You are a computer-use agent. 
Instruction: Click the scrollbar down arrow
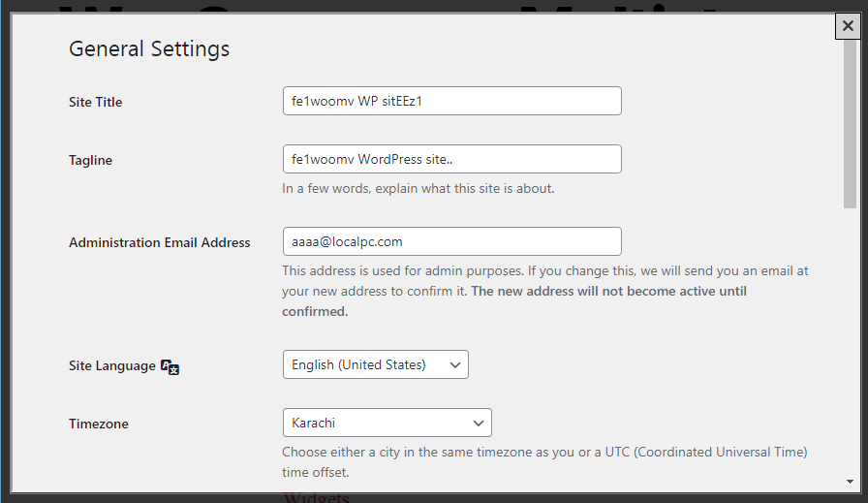850,481
